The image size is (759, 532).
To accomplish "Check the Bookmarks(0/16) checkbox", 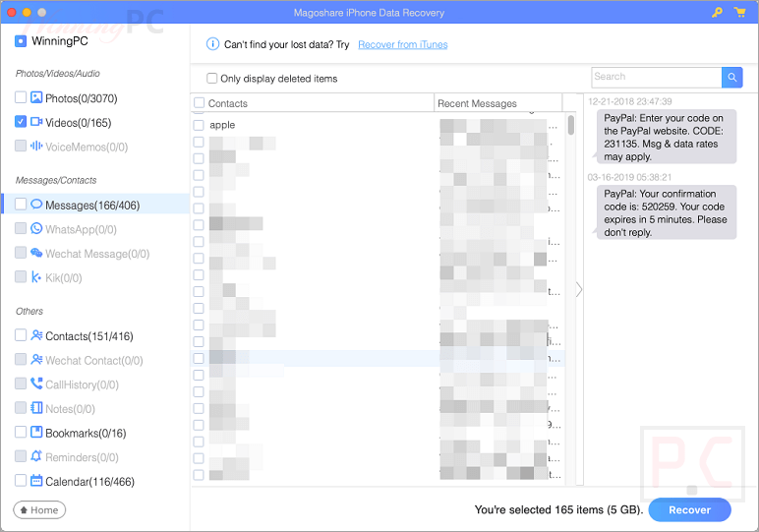I will (x=21, y=432).
